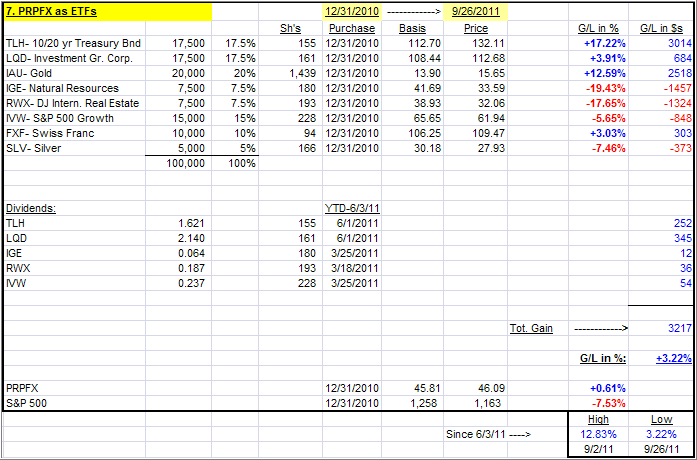
Task: Select the 'Price' column header
Action: [476, 28]
